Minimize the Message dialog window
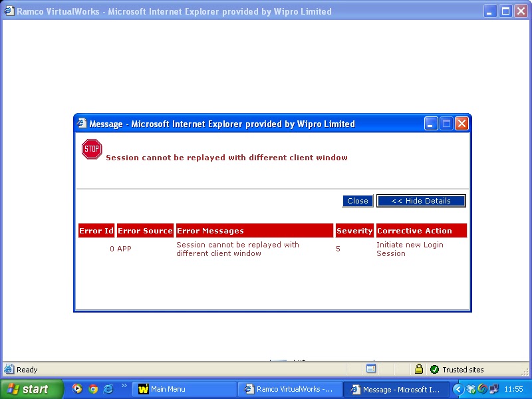Screen dimensions: 532x399 coord(431,124)
